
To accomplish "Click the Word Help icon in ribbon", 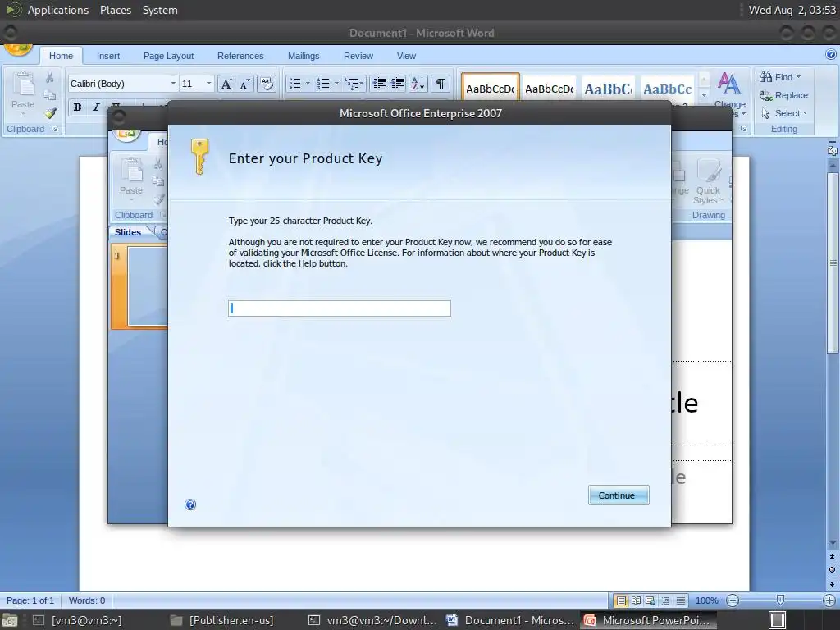I will point(830,54).
